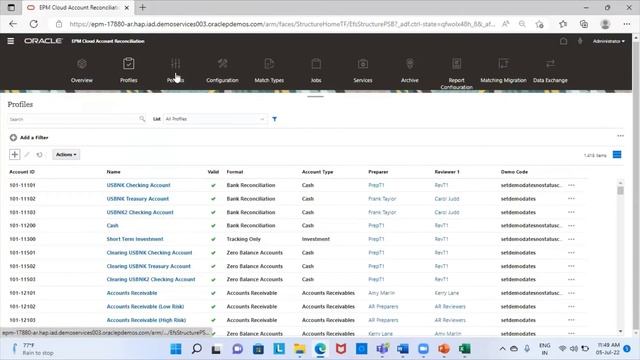Open the Jobs card icon
This screenshot has width=640, height=360.
[x=316, y=64]
